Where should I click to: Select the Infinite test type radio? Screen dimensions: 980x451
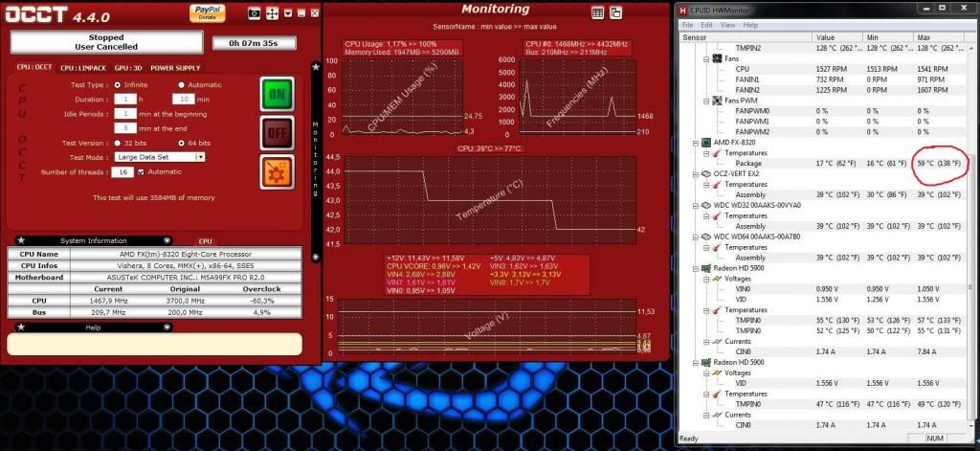[118, 84]
